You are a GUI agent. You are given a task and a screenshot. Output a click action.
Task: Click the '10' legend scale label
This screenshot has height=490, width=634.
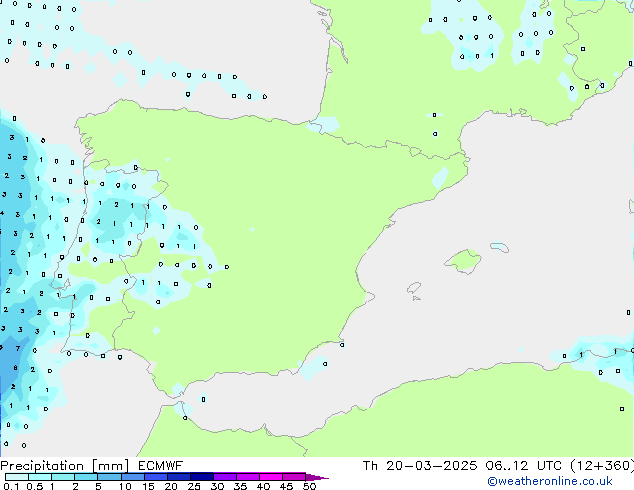[x=125, y=486]
